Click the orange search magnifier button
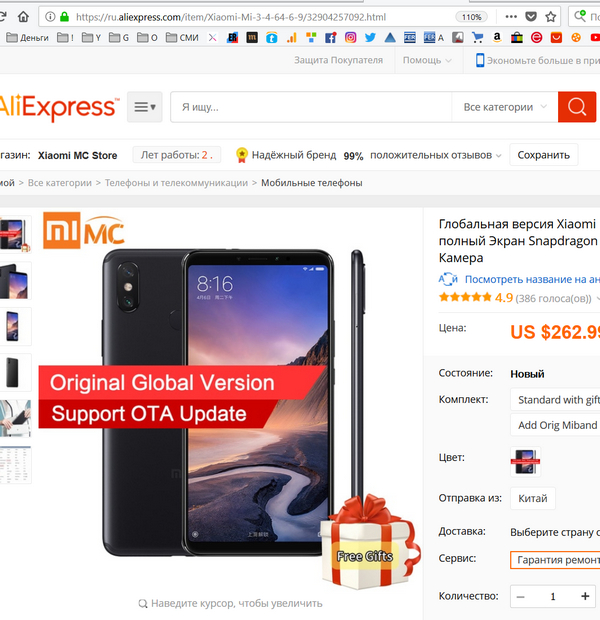Screen dimensions: 600x620 tap(576, 106)
